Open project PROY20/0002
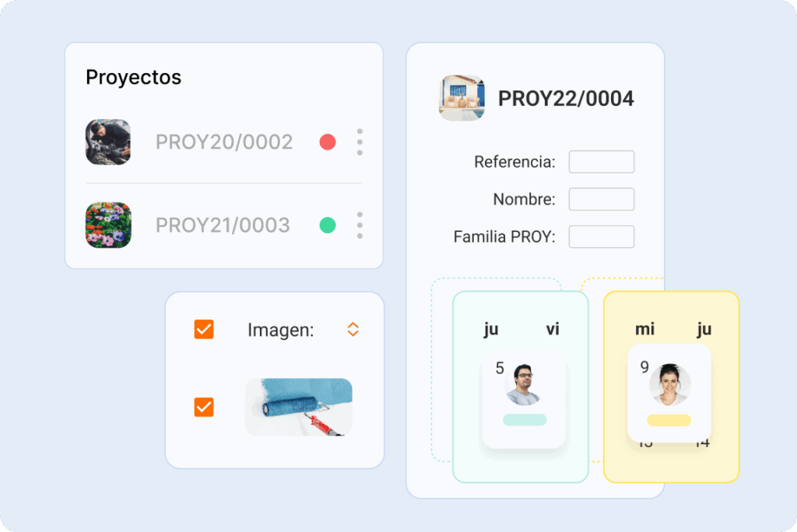797x532 pixels. 224,142
